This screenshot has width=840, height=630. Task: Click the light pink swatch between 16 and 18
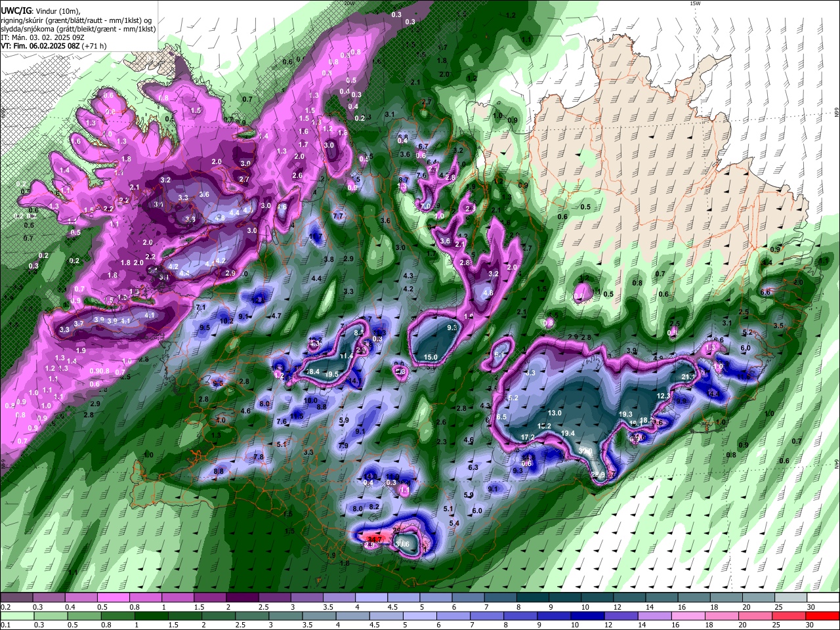click(x=688, y=616)
